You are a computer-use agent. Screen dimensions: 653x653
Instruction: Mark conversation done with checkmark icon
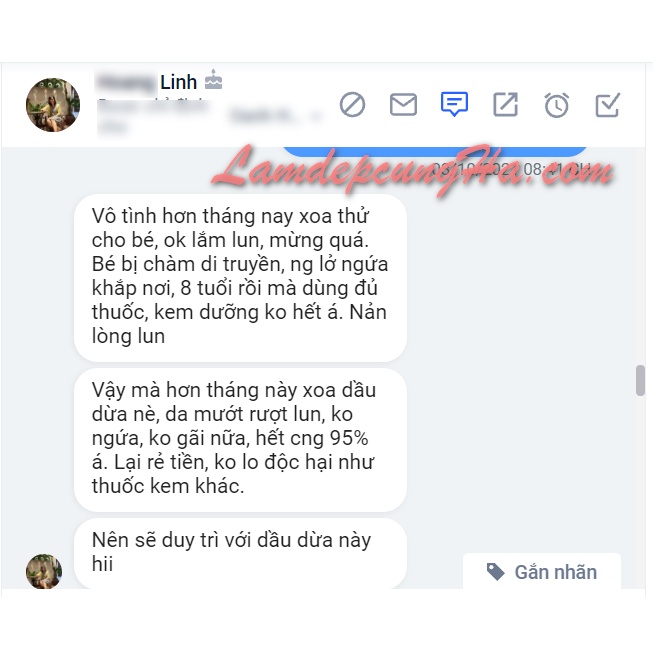608,105
